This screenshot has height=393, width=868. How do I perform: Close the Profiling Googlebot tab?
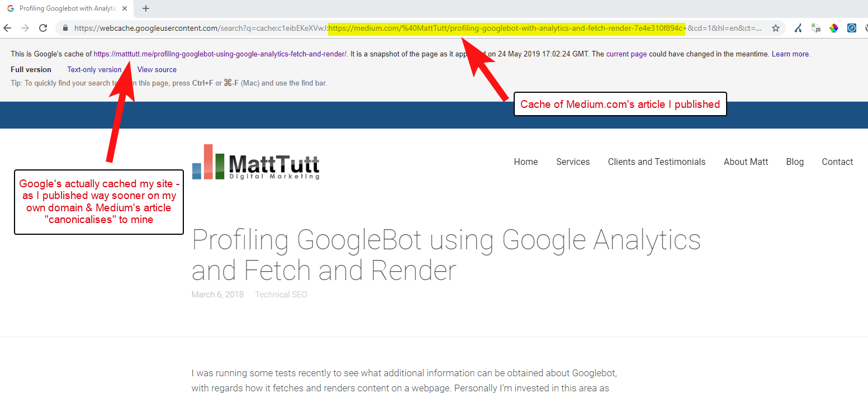[x=125, y=8]
